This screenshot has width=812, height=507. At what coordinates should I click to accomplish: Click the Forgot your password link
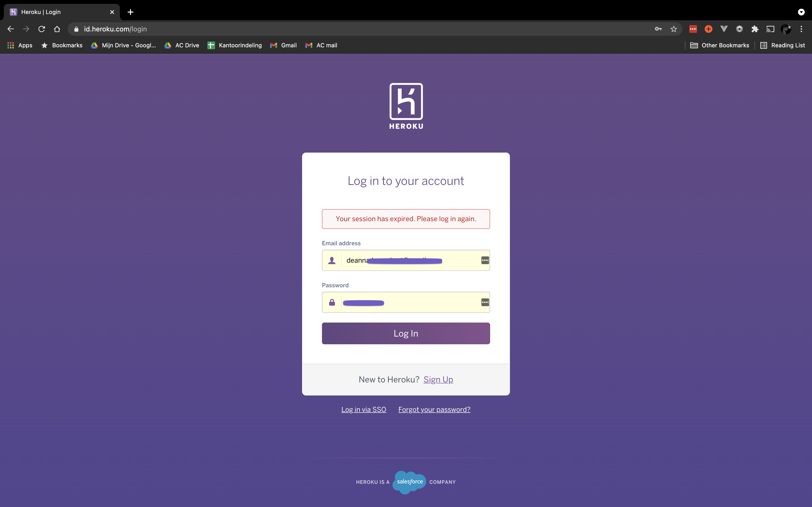click(434, 409)
